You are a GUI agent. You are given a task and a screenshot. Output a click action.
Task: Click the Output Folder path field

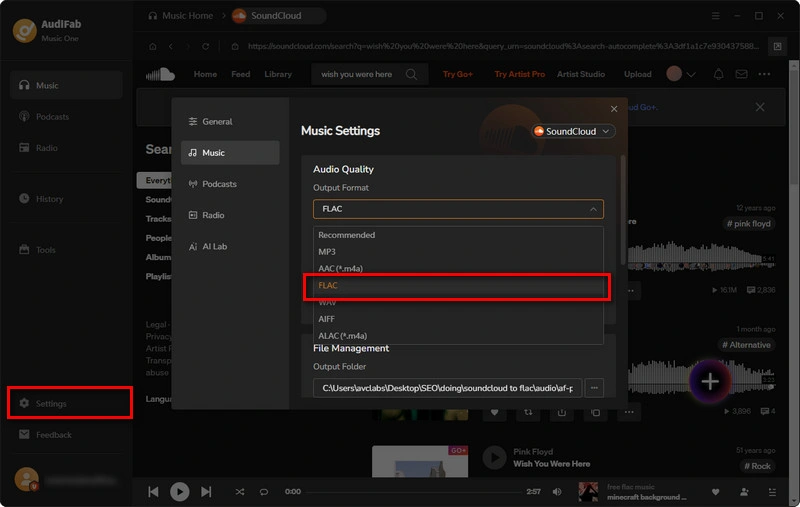tap(447, 388)
